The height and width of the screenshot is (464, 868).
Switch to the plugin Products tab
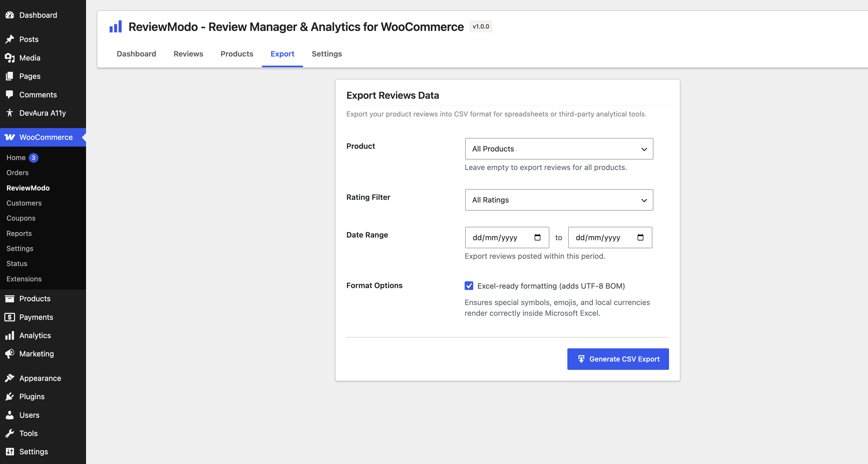(237, 54)
